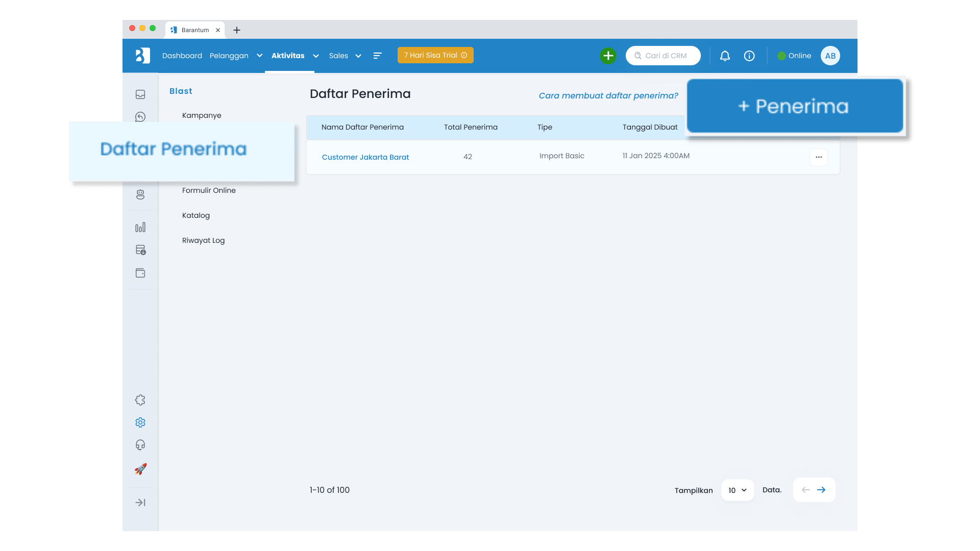Open the integrations puzzle icon in sidebar
The height and width of the screenshot is (551, 980).
click(x=140, y=399)
